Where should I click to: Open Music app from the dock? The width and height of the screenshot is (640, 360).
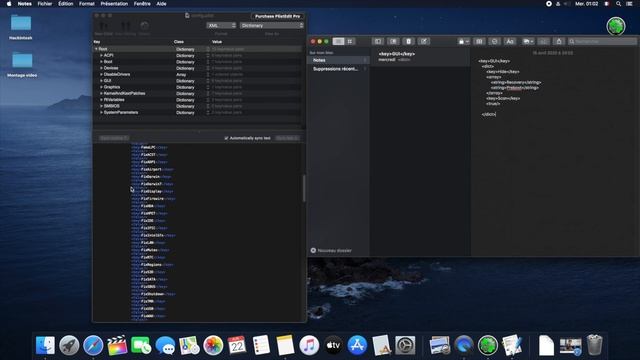(309, 345)
